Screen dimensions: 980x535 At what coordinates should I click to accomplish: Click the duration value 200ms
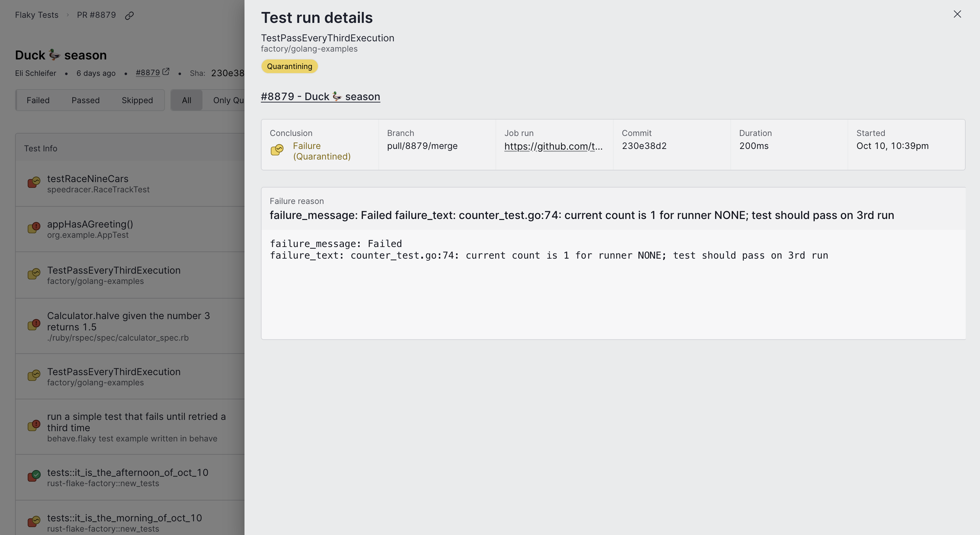coord(754,146)
